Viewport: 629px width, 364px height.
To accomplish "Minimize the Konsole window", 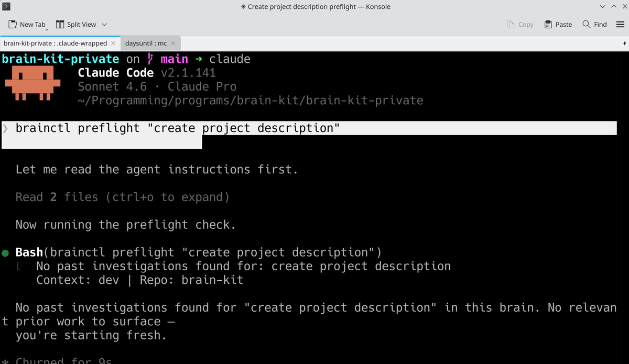I will 603,7.
